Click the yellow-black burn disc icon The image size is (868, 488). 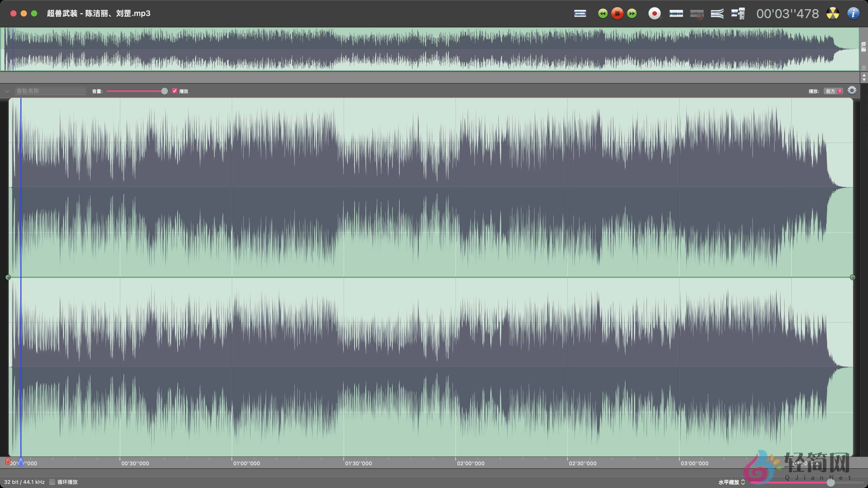(x=833, y=13)
